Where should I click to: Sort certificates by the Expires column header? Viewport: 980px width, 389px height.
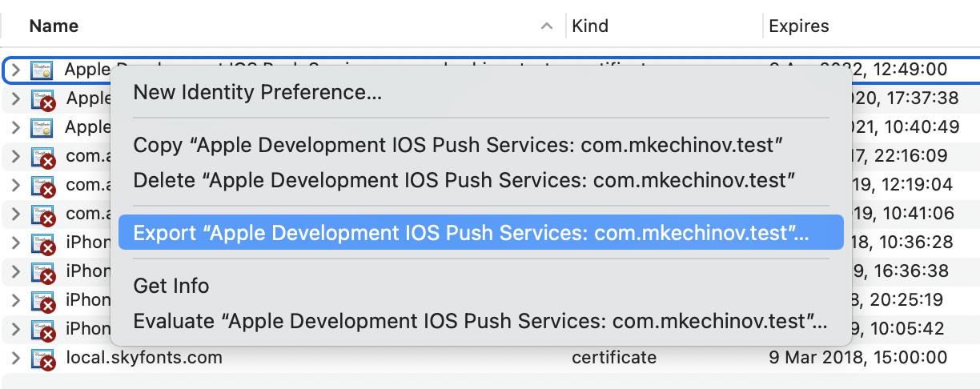[798, 26]
